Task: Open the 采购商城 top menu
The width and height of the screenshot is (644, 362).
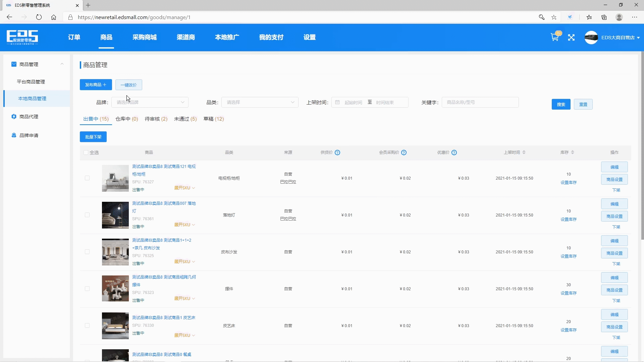Action: pyautogui.click(x=145, y=37)
